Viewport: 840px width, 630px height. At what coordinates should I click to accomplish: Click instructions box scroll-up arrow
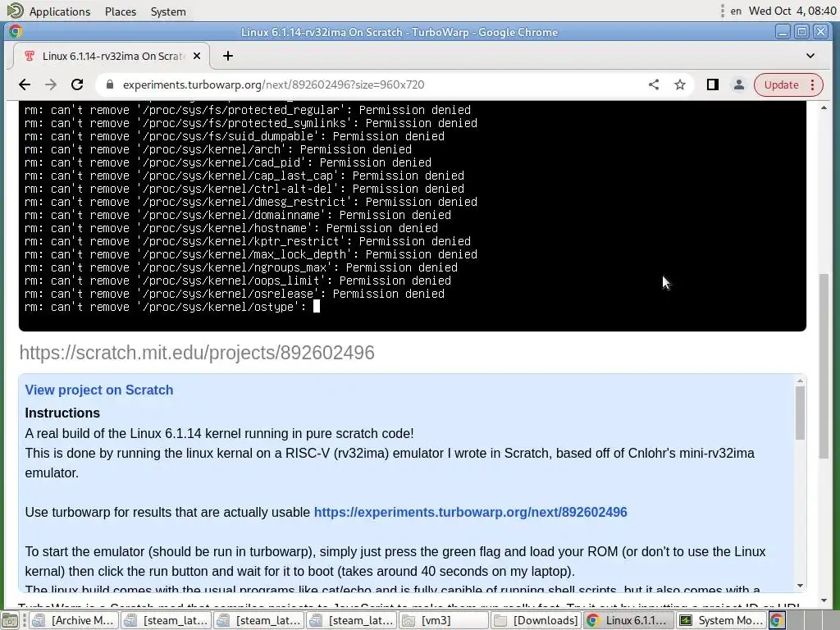(x=800, y=381)
